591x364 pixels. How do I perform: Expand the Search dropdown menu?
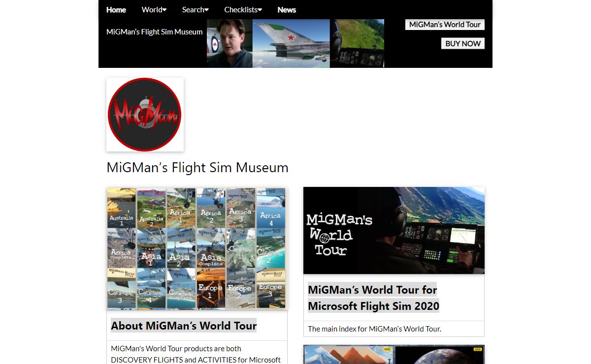point(195,10)
